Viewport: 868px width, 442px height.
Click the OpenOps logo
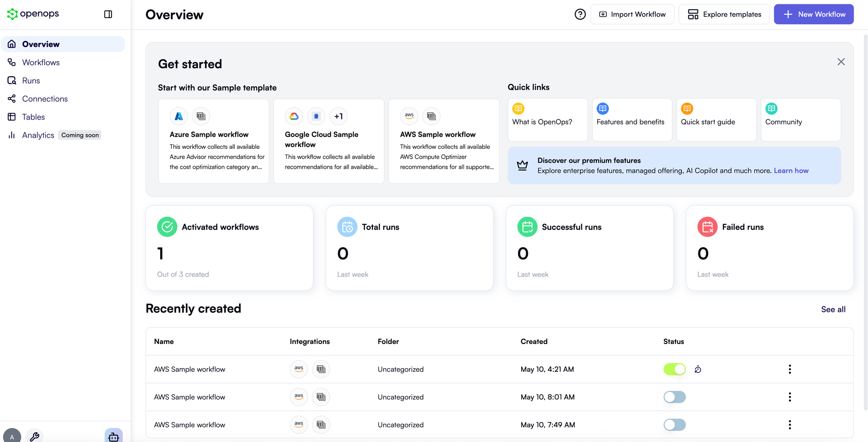[x=33, y=14]
